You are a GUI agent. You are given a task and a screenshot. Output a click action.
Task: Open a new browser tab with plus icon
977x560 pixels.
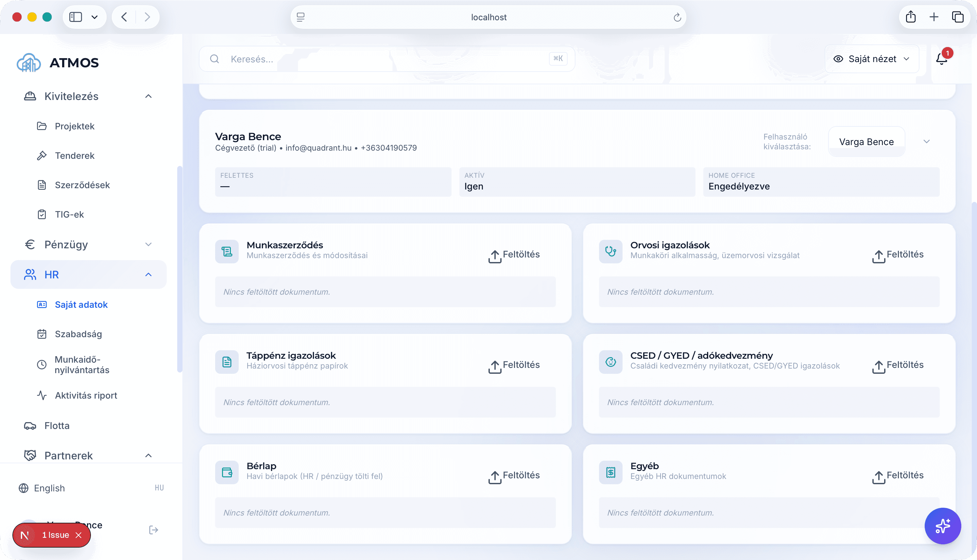tap(934, 17)
